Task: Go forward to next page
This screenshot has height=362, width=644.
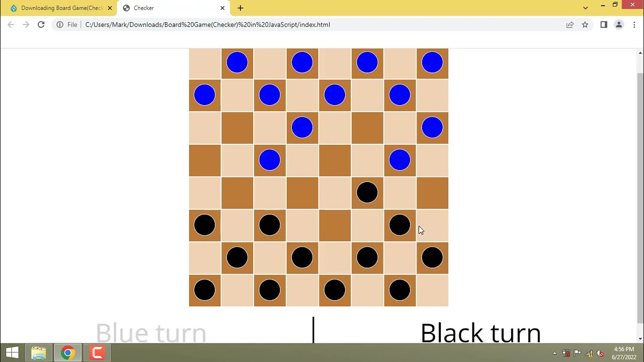Action: 26,25
